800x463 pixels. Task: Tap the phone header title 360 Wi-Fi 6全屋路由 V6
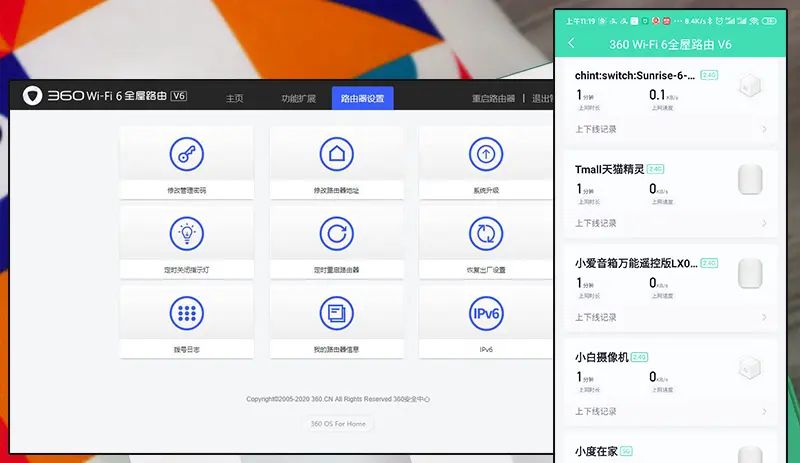(670, 44)
